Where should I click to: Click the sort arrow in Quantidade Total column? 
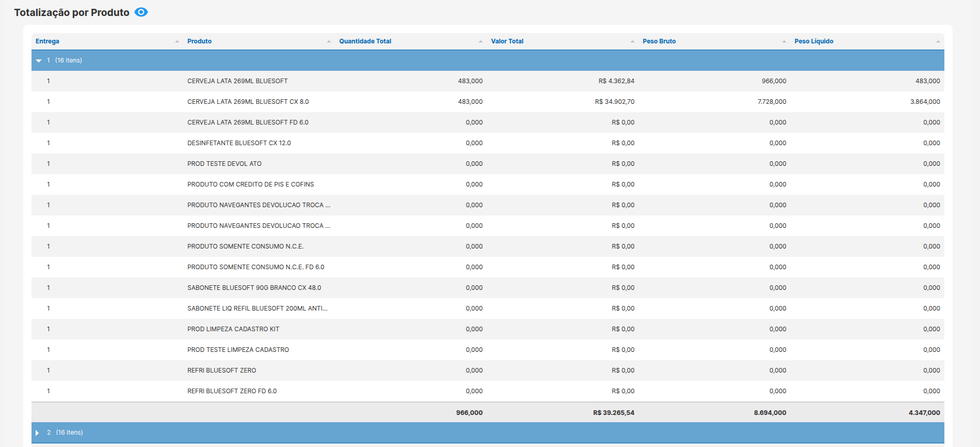[481, 41]
